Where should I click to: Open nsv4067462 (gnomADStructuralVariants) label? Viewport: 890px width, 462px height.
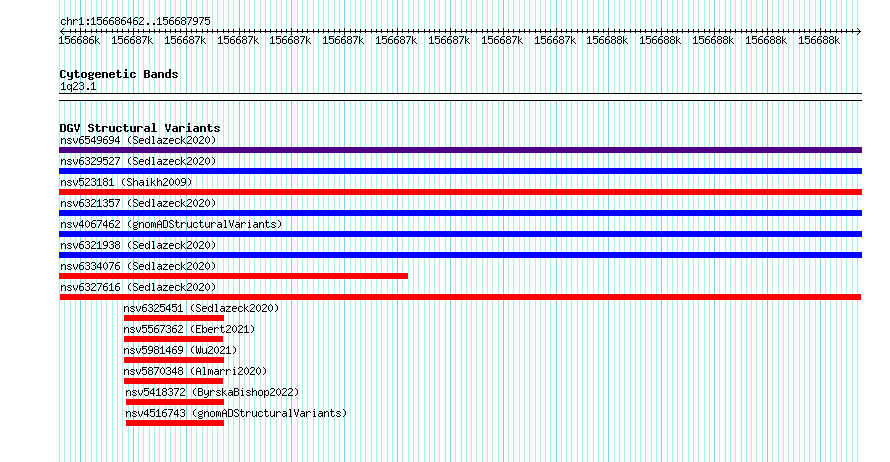pos(171,224)
